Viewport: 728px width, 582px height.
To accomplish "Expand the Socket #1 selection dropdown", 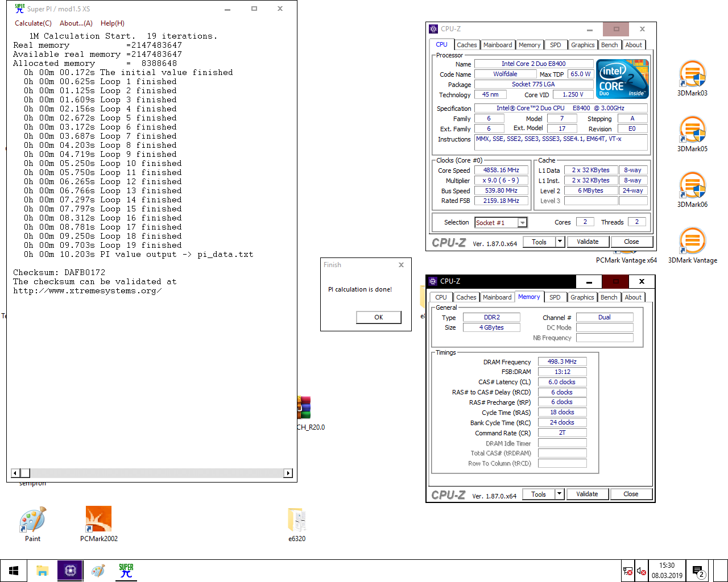I will pyautogui.click(x=522, y=223).
